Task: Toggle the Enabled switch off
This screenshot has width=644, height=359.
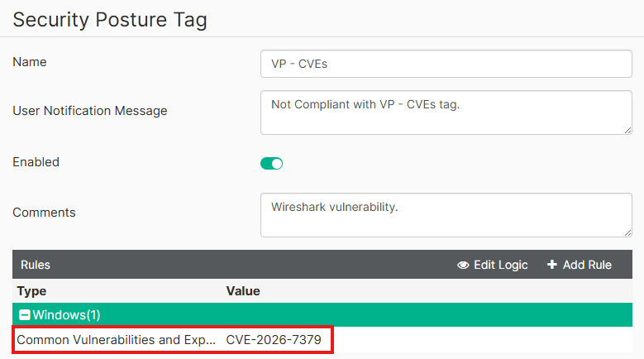Action: [271, 164]
